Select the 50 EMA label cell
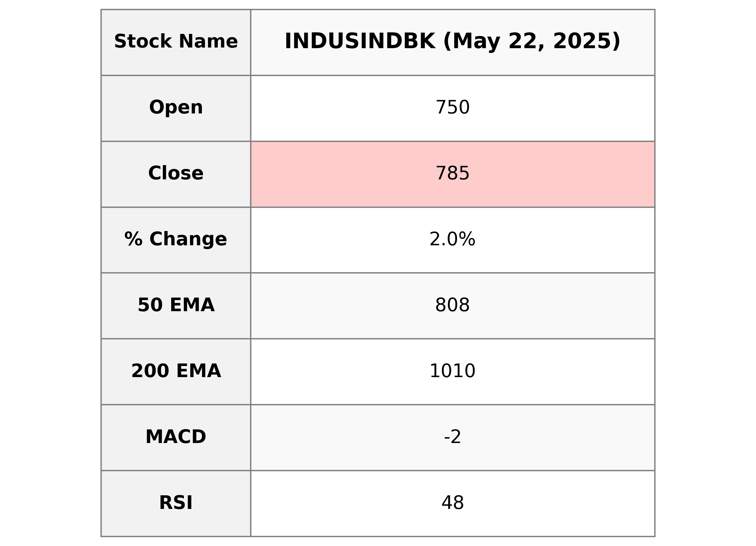Image resolution: width=756 pixels, height=546 pixels. pos(176,306)
